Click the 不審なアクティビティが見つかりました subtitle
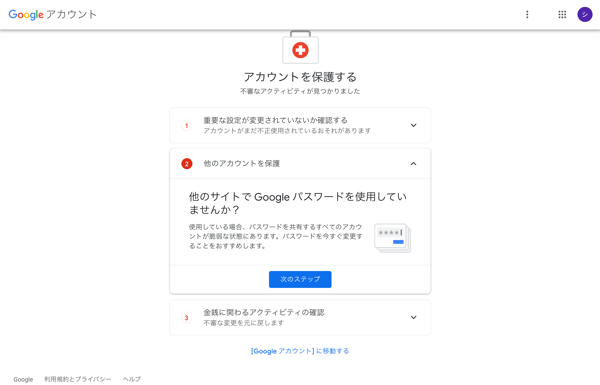This screenshot has height=385, width=600. point(300,91)
